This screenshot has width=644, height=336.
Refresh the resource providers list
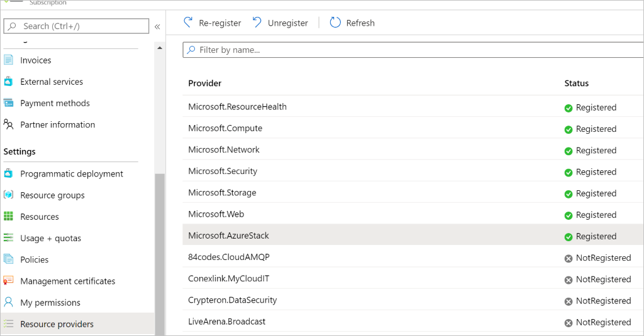click(352, 23)
